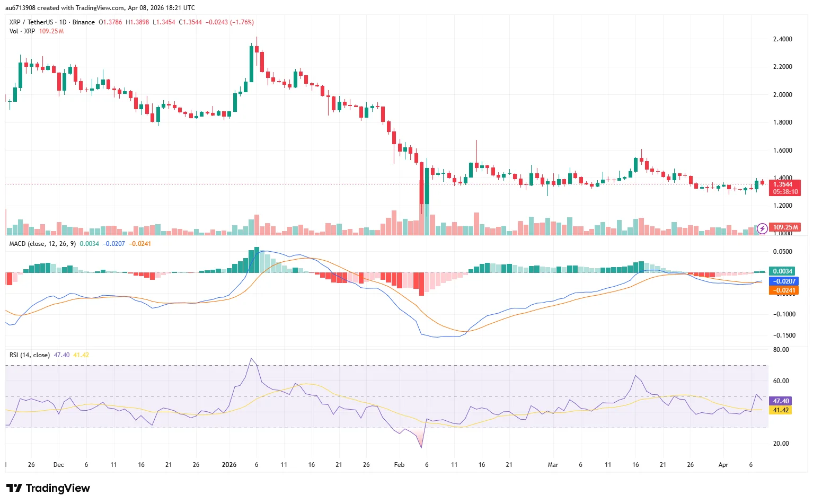Select the RSI (14, close) indicator legend

[x=29, y=355]
